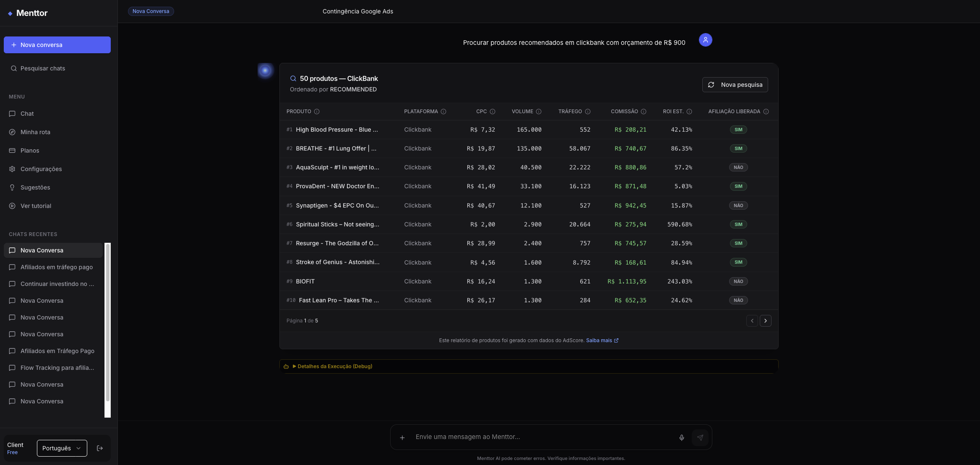This screenshot has width=980, height=465.
Task: Click the Menttor logo in the sidebar
Action: click(x=28, y=13)
